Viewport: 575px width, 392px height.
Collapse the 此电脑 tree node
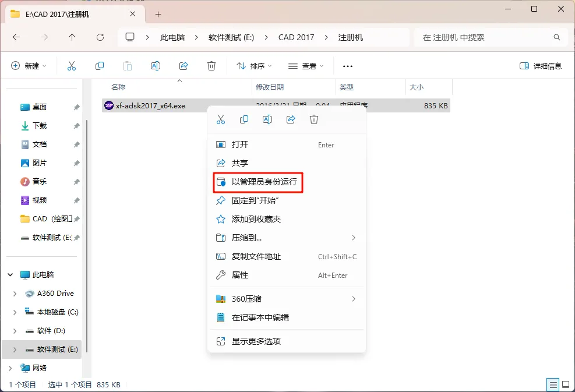tap(10, 275)
